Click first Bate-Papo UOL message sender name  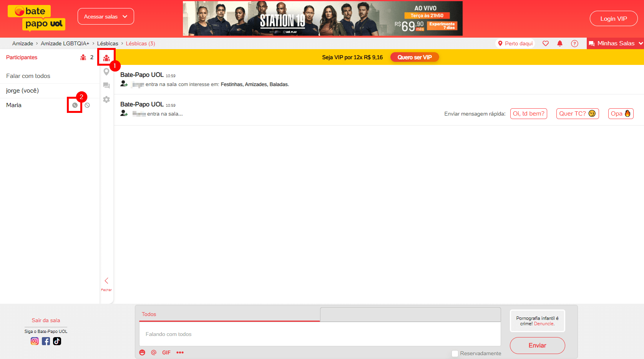(142, 75)
